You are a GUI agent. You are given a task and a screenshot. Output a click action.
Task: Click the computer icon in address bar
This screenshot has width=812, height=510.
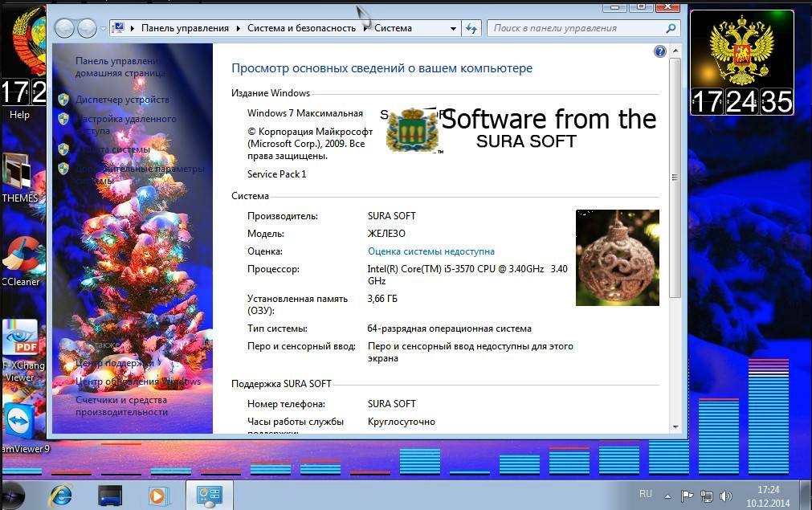119,28
